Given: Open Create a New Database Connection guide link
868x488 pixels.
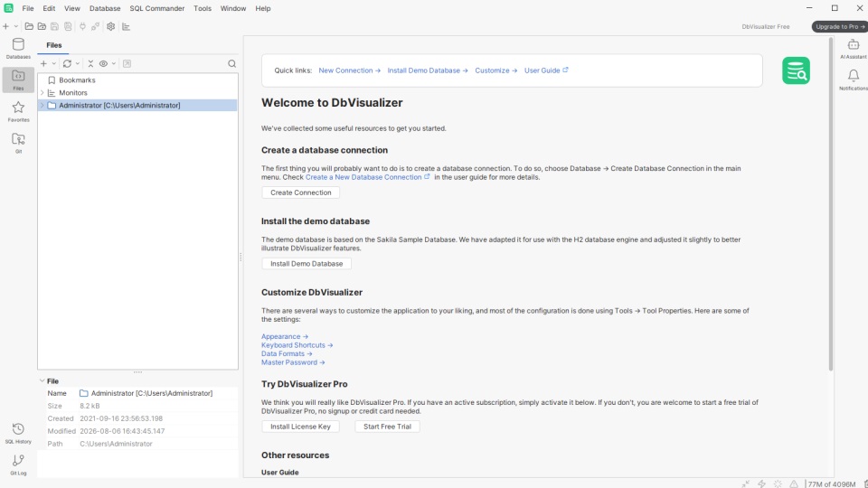Looking at the screenshot, I should (368, 177).
